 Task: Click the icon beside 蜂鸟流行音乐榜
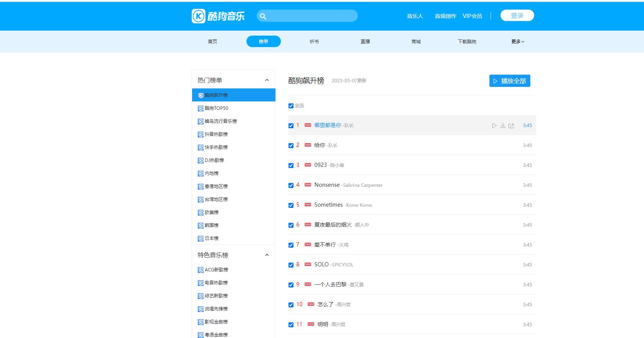(x=201, y=121)
